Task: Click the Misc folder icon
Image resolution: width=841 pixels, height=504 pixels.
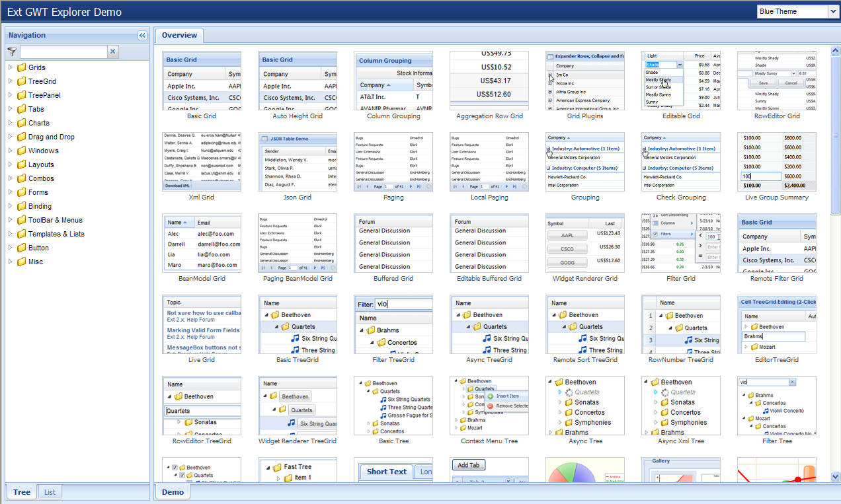Action: [x=22, y=262]
